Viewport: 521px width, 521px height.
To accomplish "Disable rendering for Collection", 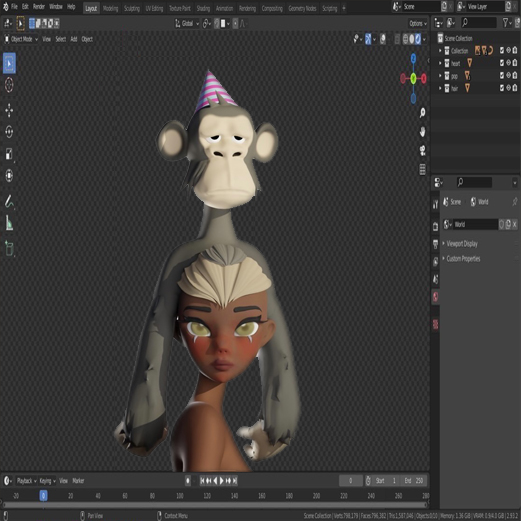I will [x=515, y=50].
